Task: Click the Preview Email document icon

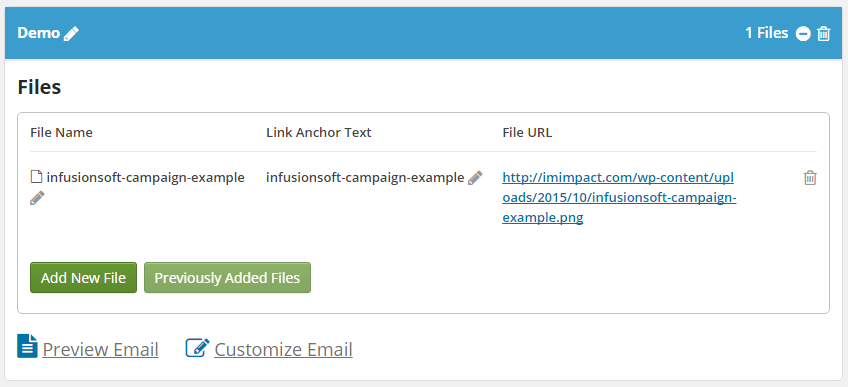Action: 28,346
